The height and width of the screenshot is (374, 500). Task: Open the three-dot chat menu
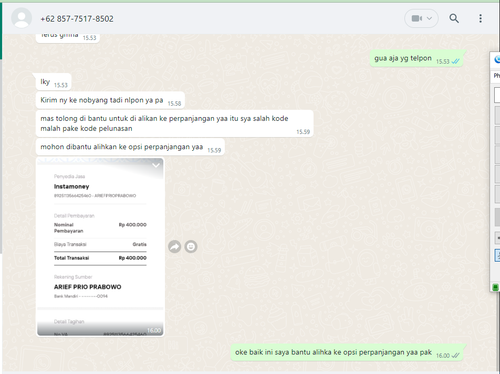480,18
